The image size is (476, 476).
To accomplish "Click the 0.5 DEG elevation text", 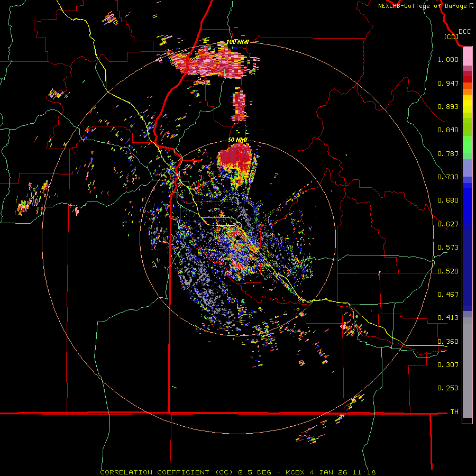I will 254,472.
